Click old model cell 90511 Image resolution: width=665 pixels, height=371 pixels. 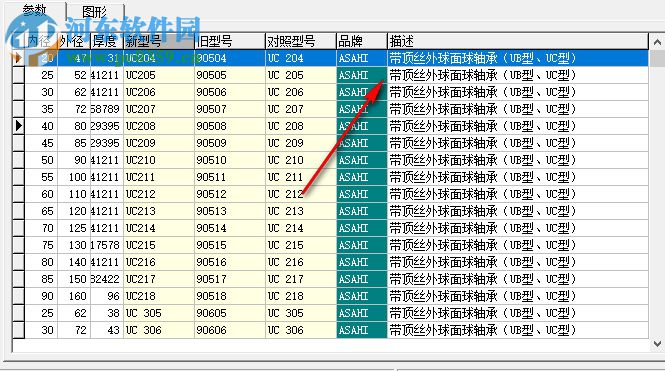coord(230,177)
